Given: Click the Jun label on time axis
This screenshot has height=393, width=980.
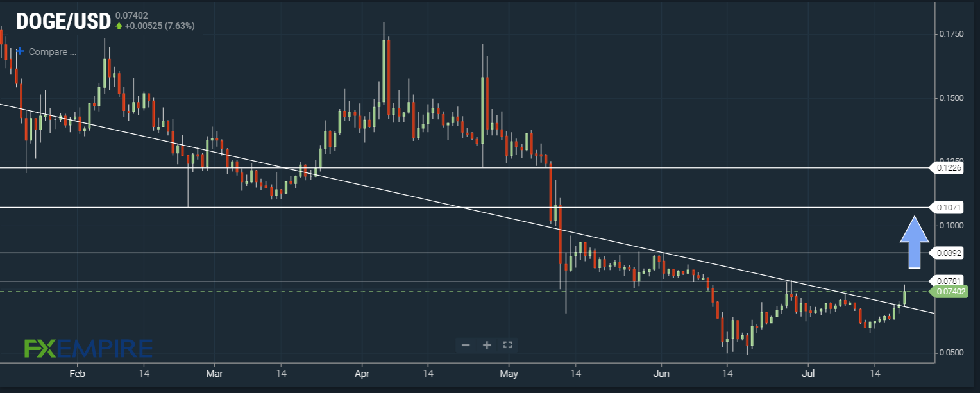Looking at the screenshot, I should [662, 372].
